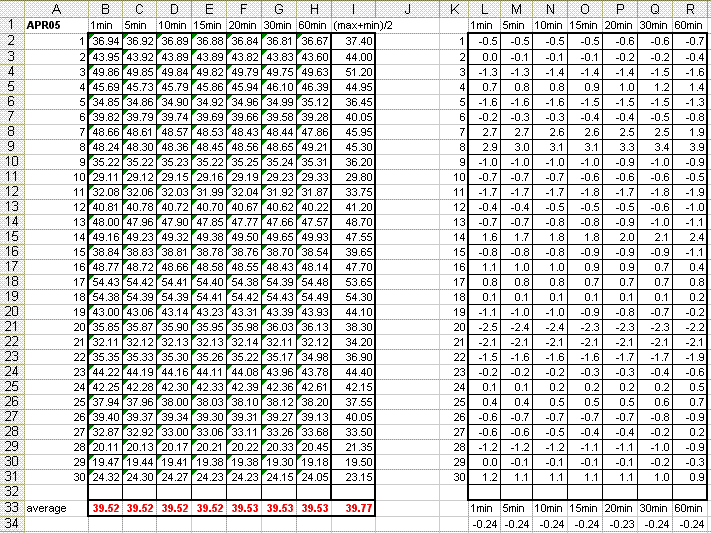Click cell with value 40.22
Image resolution: width=711 pixels, height=533 pixels.
[x=314, y=207]
